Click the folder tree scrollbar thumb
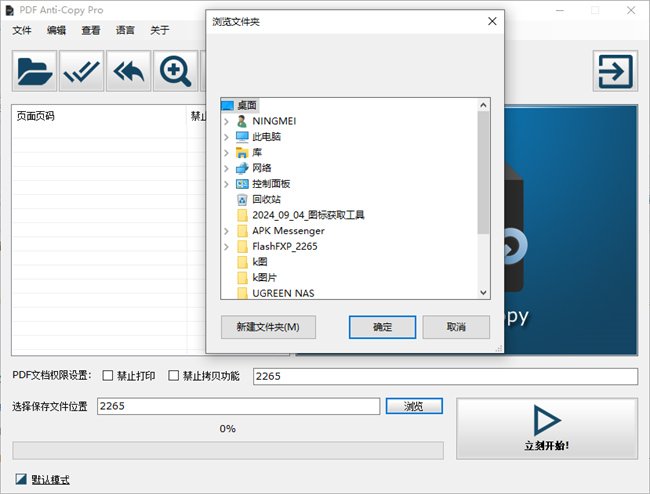The height and width of the screenshot is (494, 650). [483, 172]
